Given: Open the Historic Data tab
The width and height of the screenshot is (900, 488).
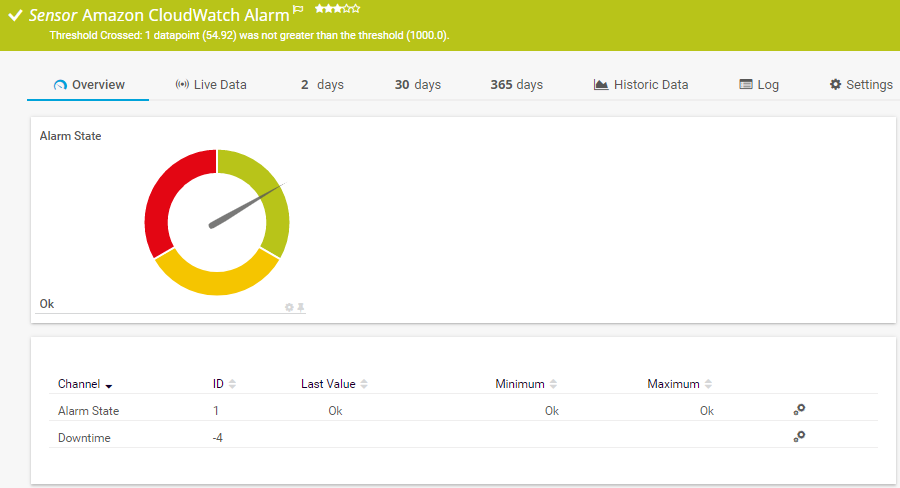Looking at the screenshot, I should 640,85.
